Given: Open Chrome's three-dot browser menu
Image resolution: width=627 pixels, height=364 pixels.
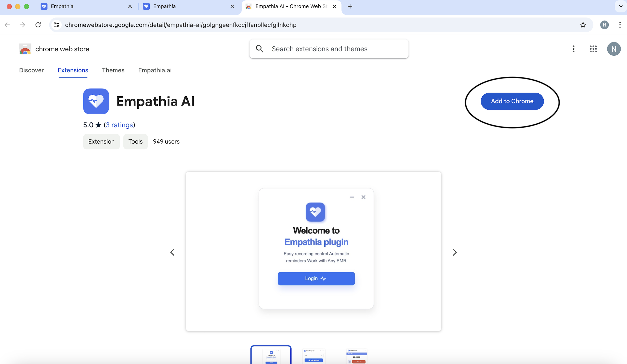Looking at the screenshot, I should coord(620,25).
